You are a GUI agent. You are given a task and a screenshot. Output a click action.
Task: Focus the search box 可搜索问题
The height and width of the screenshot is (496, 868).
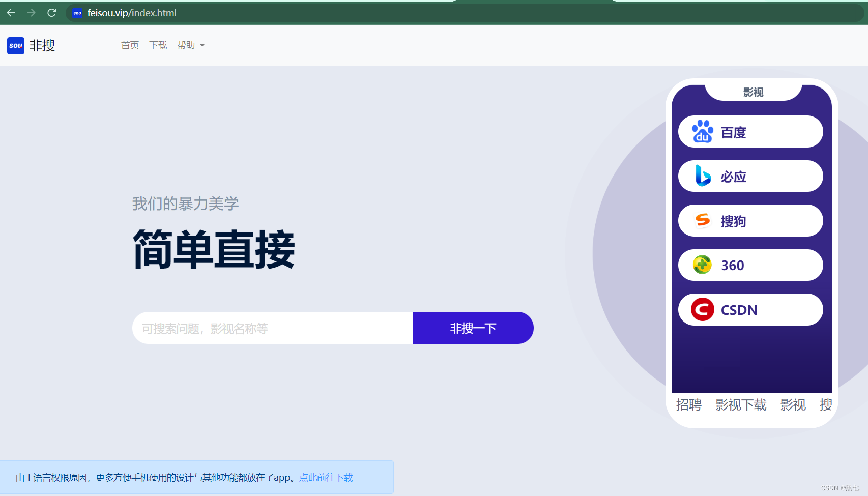pyautogui.click(x=272, y=328)
